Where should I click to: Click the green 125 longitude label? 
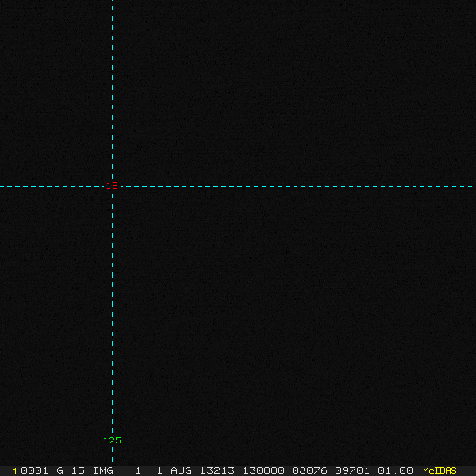pyautogui.click(x=112, y=440)
